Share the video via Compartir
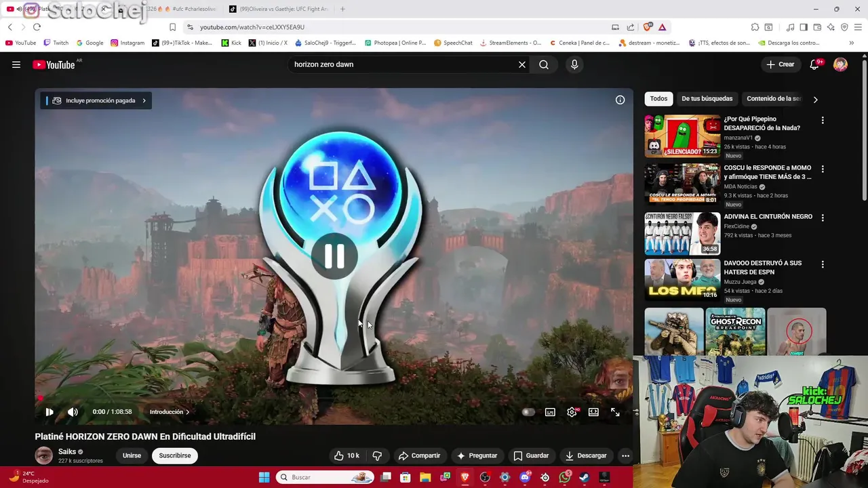This screenshot has height=488, width=868. 419,455
